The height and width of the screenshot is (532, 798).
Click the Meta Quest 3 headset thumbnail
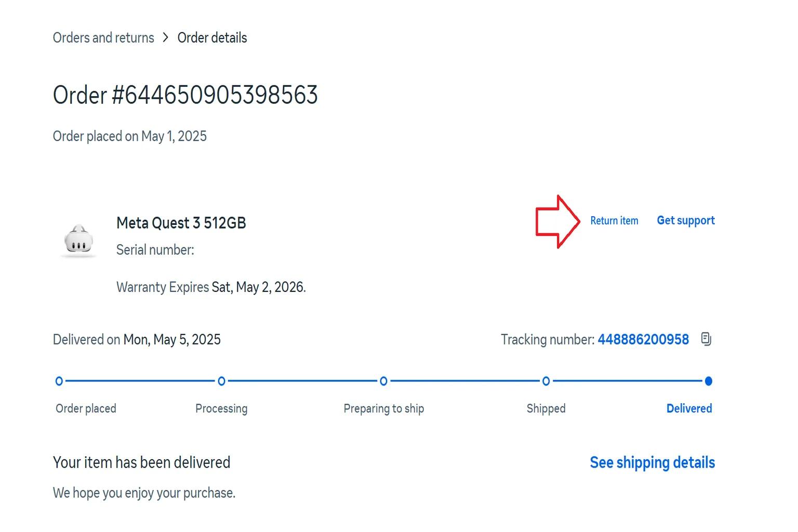pos(78,241)
